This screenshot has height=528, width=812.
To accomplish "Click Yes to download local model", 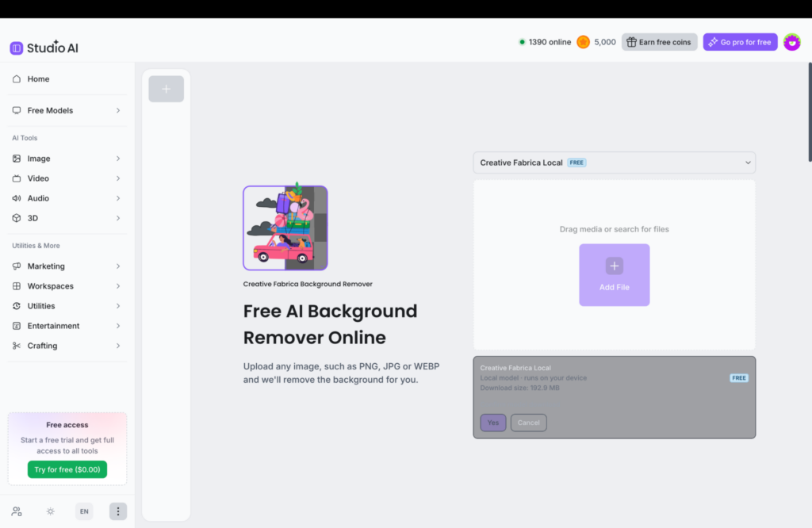I will [493, 423].
